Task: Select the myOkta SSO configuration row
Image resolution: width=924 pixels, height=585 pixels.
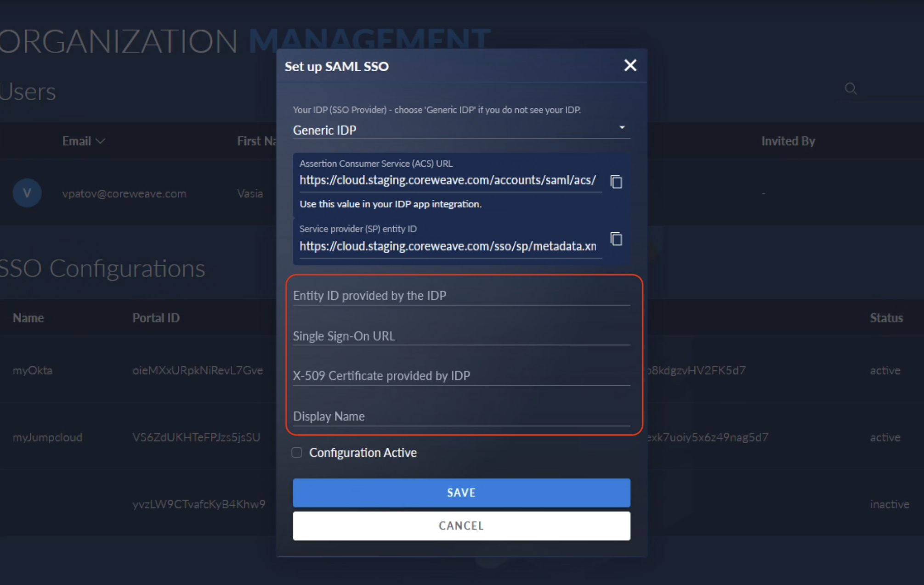Action: [x=33, y=371]
